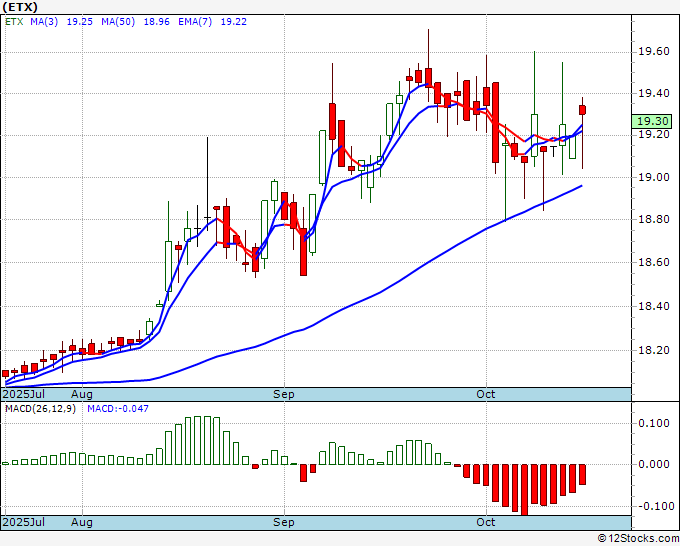Click the 2025Jul label on price chart axis
The height and width of the screenshot is (546, 680).
point(23,394)
